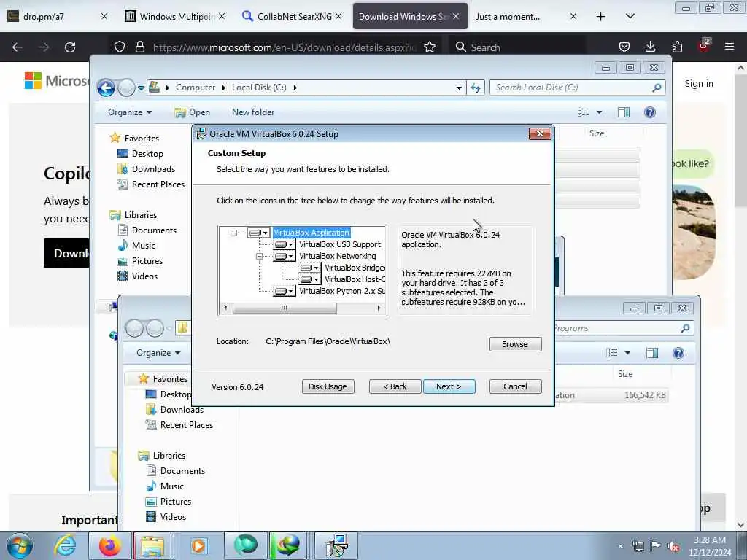Click Local Disk (C:) breadcrumb in address bar
This screenshot has width=747, height=560.
click(259, 87)
